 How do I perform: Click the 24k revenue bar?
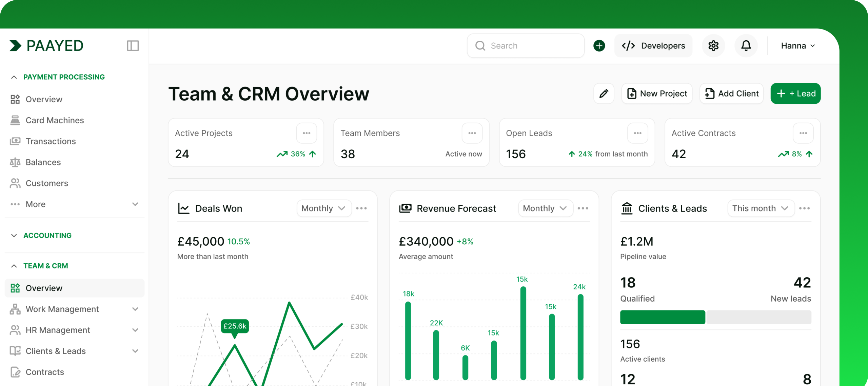pyautogui.click(x=580, y=337)
